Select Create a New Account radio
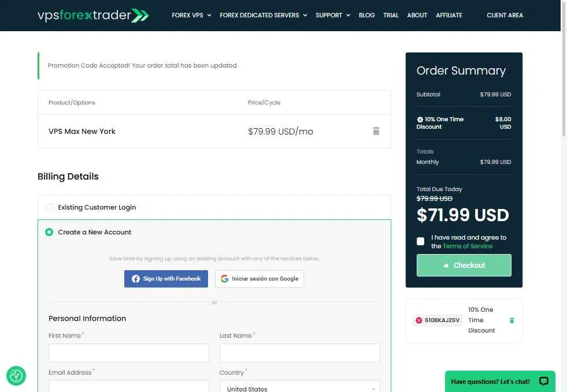The width and height of the screenshot is (567, 392). [49, 232]
